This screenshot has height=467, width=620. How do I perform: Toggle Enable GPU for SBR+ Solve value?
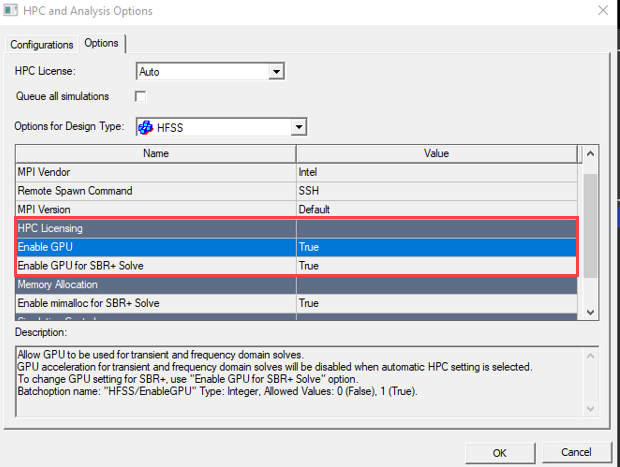coord(437,266)
